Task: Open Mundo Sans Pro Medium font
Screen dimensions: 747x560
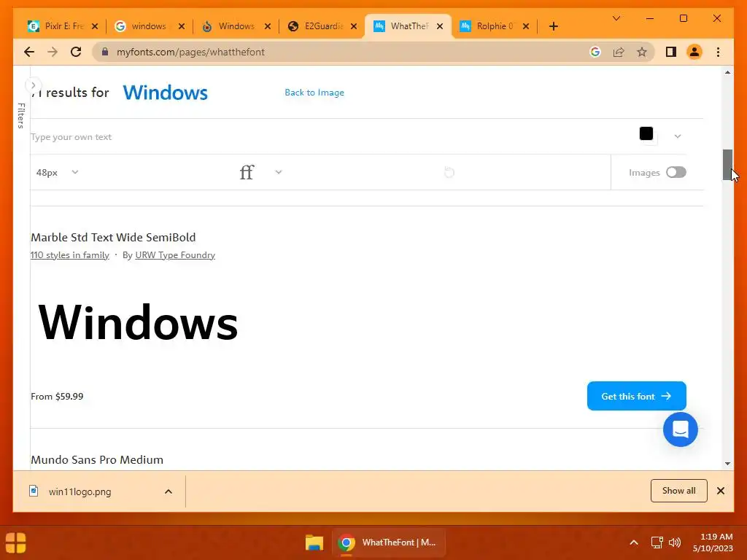Action: point(97,459)
